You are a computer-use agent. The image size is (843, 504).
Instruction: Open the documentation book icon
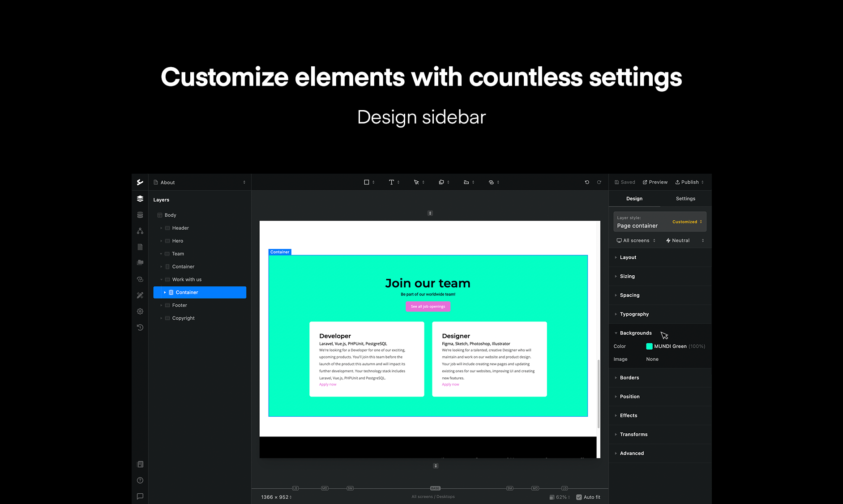pyautogui.click(x=140, y=464)
